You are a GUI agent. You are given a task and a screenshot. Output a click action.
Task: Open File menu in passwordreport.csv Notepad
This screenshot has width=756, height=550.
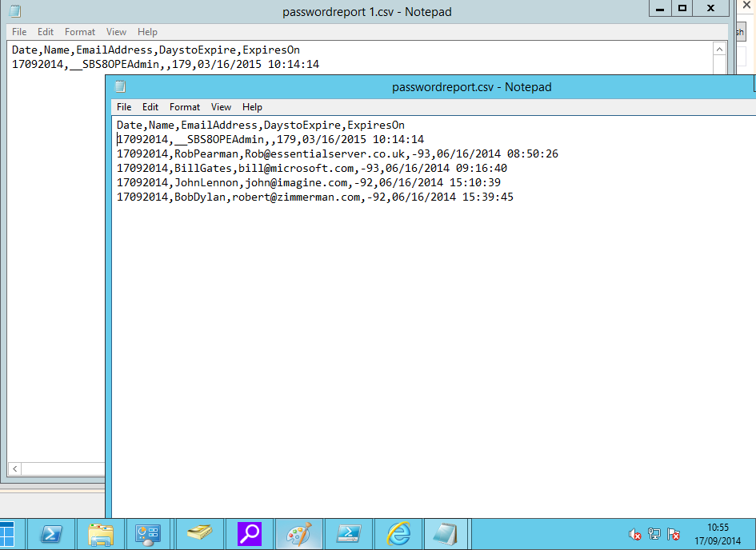pos(124,107)
